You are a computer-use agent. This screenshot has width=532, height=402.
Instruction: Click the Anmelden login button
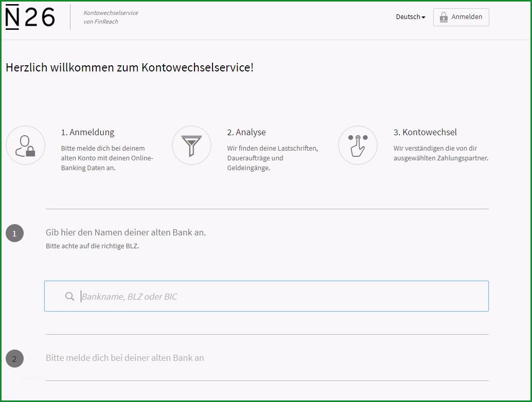[x=461, y=17]
